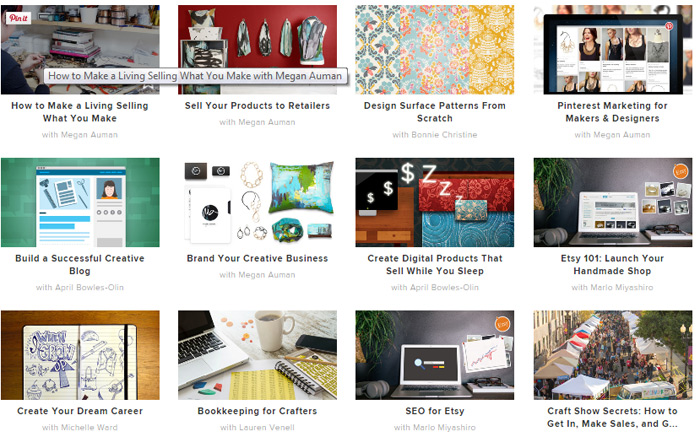Click the Etsy badge on Etsy 101 image
The width and height of the screenshot is (700, 437).
point(680,171)
